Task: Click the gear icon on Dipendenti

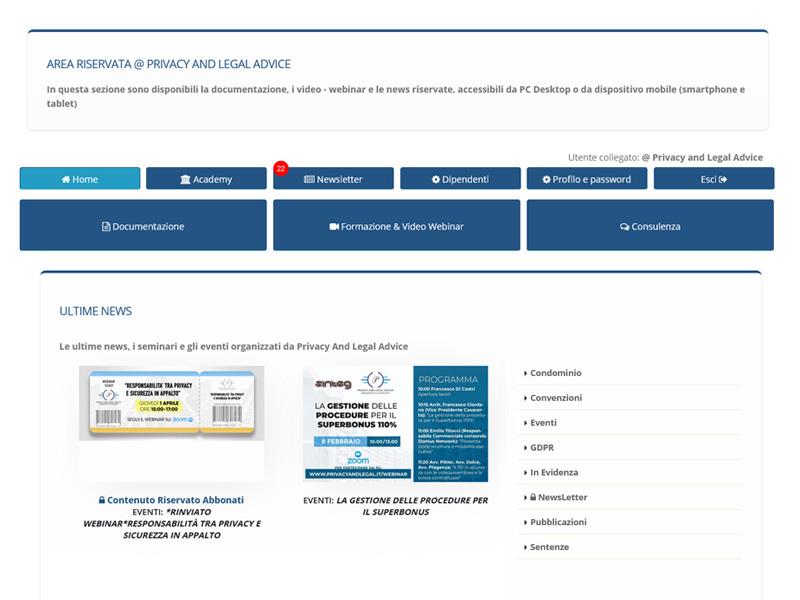Action: [436, 180]
